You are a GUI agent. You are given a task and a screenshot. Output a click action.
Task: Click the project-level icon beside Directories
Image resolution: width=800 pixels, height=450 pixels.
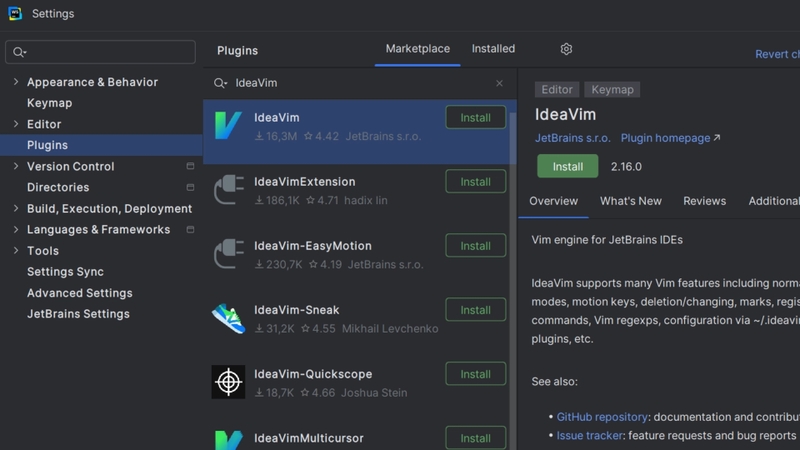coord(190,187)
